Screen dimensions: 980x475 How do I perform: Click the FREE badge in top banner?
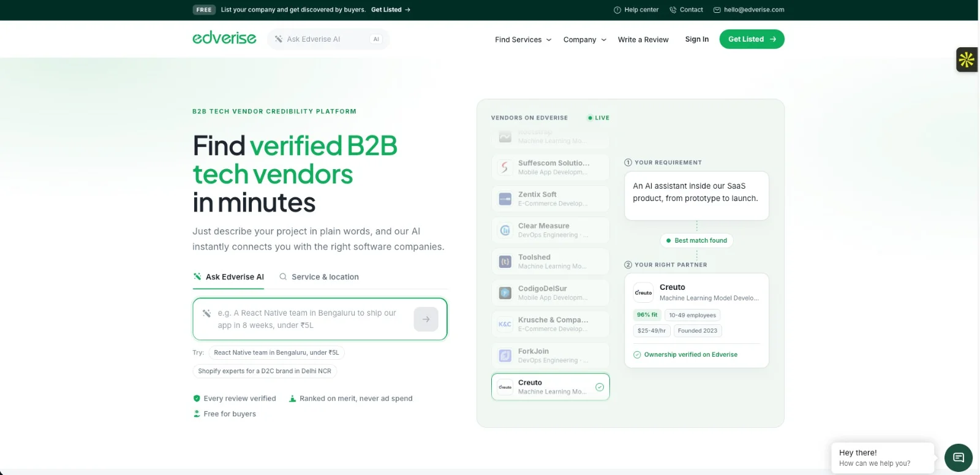point(204,10)
